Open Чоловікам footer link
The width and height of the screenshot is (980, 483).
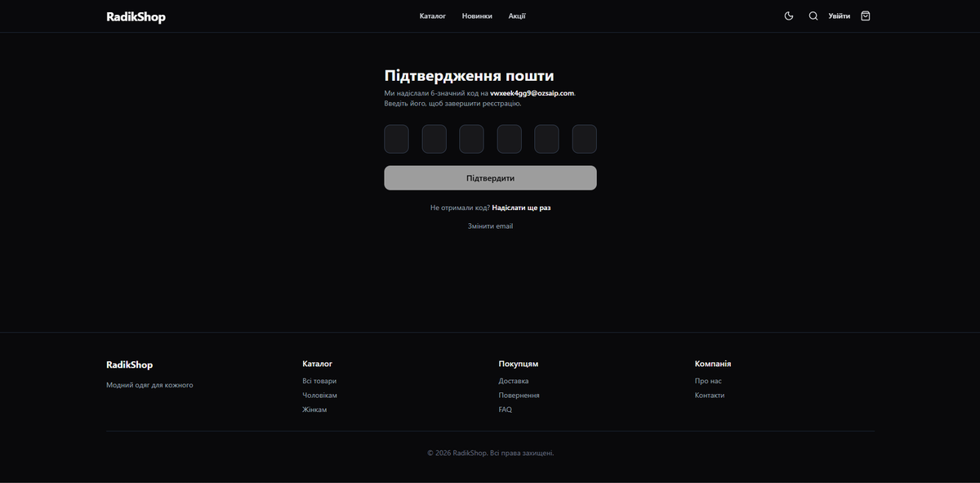click(x=319, y=396)
